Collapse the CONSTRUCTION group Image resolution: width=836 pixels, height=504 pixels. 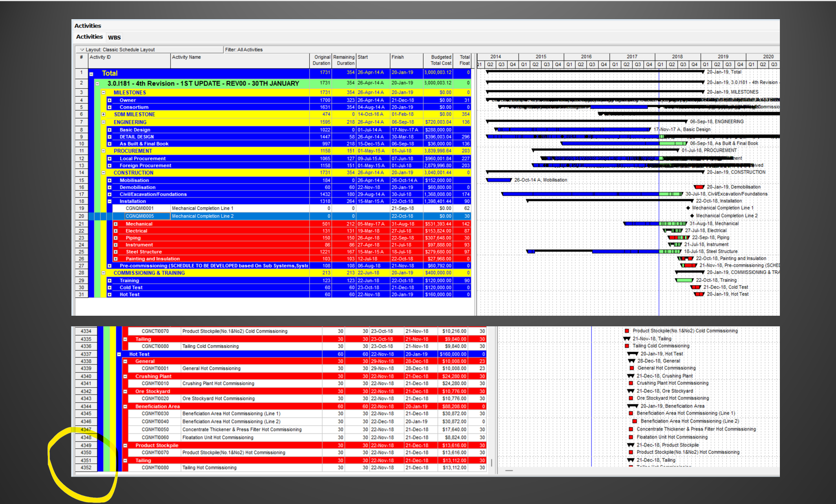[104, 173]
